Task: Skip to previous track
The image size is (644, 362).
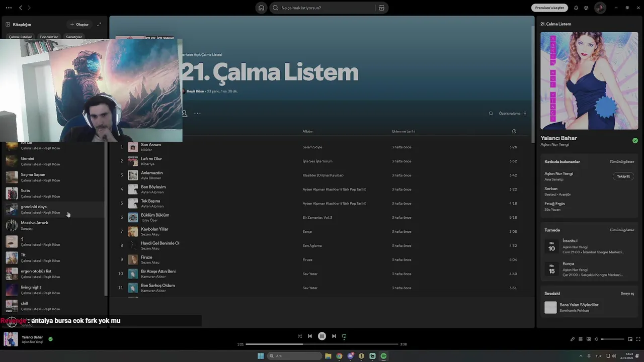Action: 310,336
